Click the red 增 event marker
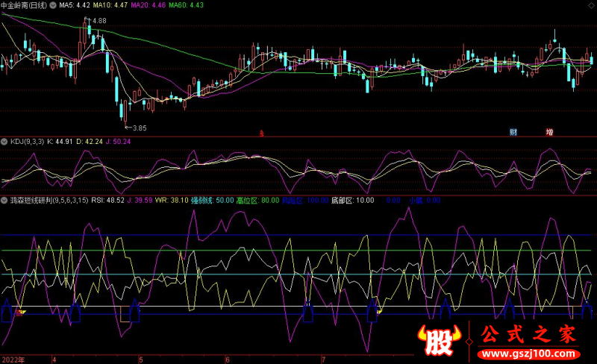 tap(549, 133)
